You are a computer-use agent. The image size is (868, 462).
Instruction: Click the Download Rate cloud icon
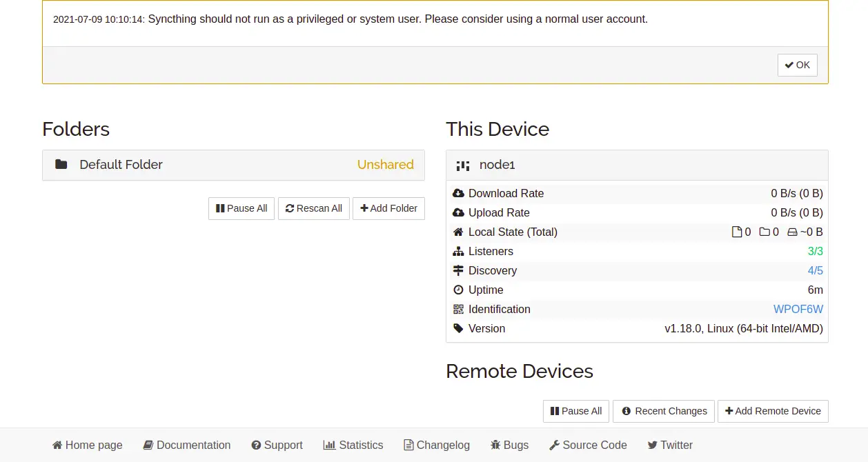458,194
